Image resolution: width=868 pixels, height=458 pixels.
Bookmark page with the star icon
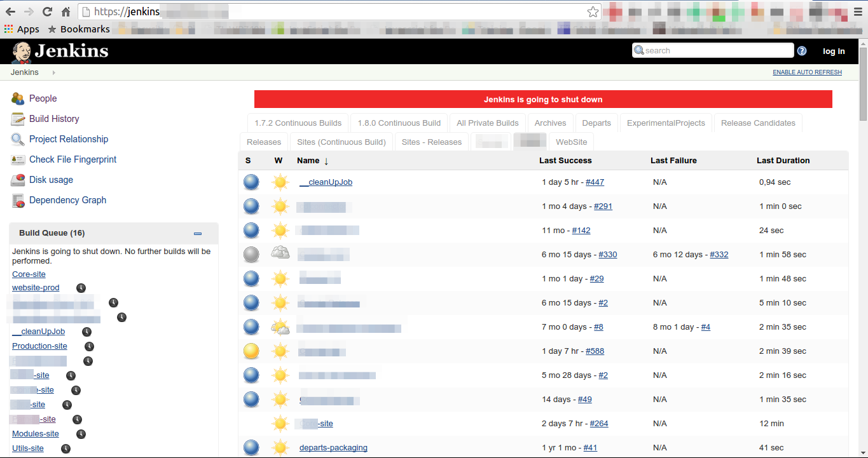point(593,11)
